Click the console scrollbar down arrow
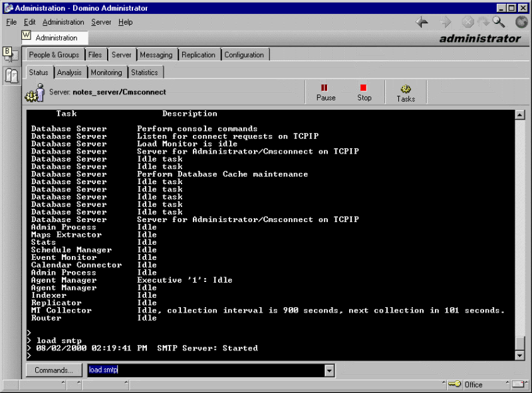532x393 pixels. click(x=520, y=355)
